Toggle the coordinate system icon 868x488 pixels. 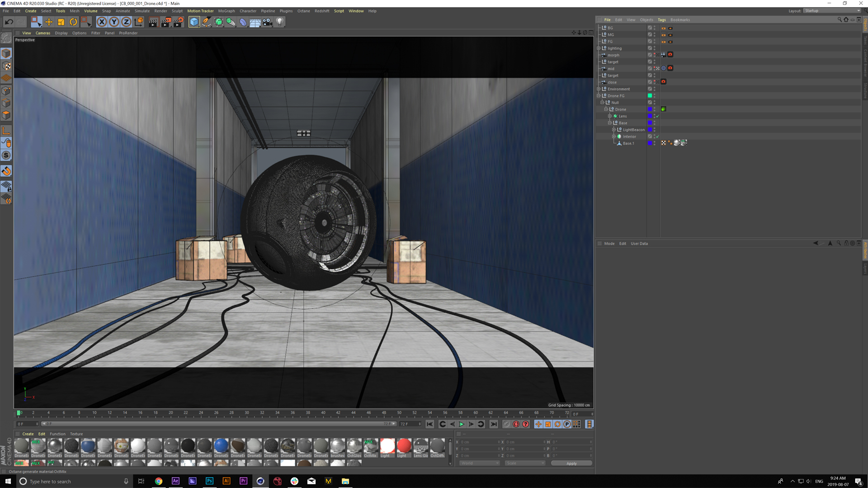139,22
